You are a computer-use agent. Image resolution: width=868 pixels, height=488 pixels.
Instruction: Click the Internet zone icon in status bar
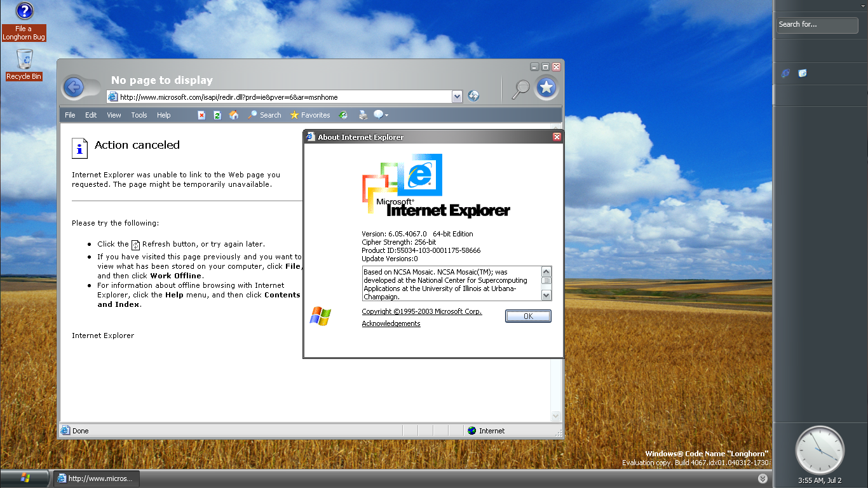471,430
